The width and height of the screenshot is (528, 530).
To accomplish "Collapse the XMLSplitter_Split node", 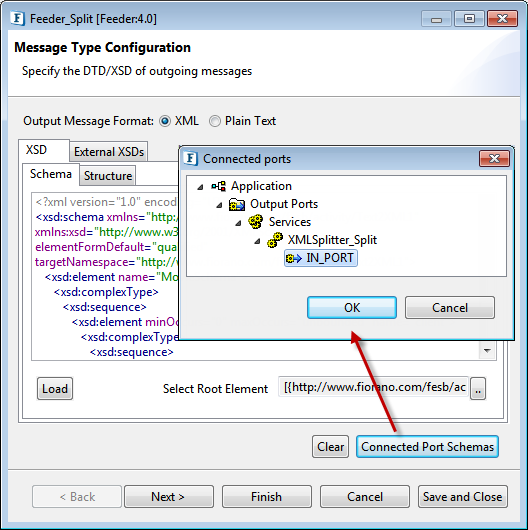I will coord(257,241).
